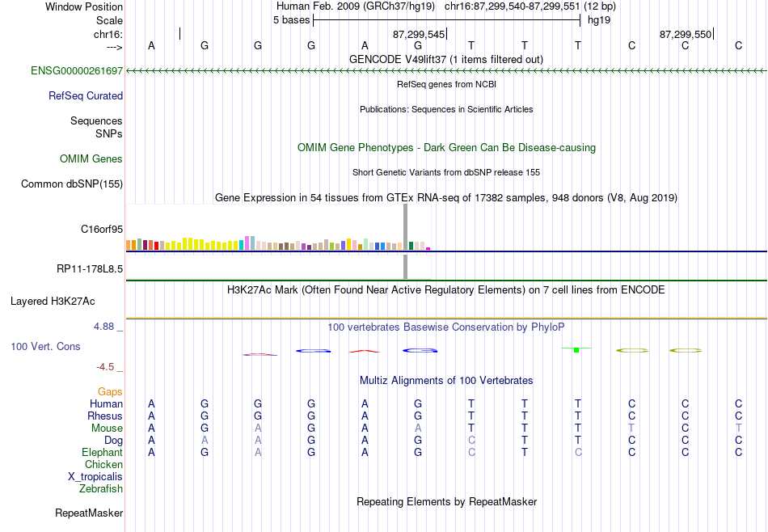Click the SNPs label
This screenshot has width=768, height=532.
(x=109, y=133)
